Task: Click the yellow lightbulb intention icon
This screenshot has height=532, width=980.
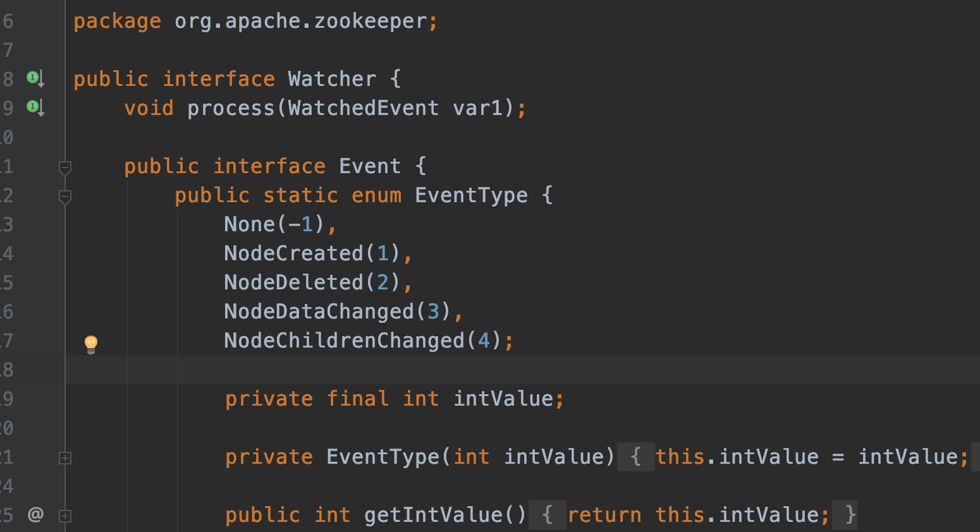Action: 91,344
